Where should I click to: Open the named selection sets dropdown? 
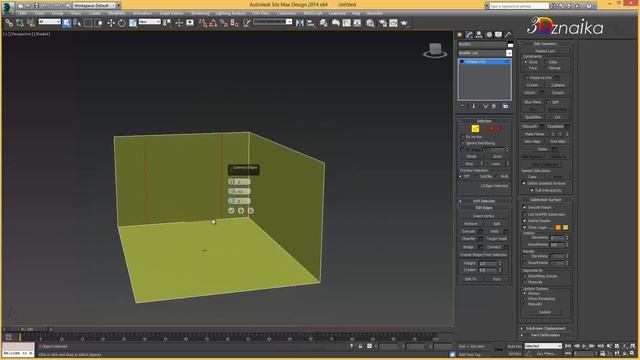pos(289,22)
